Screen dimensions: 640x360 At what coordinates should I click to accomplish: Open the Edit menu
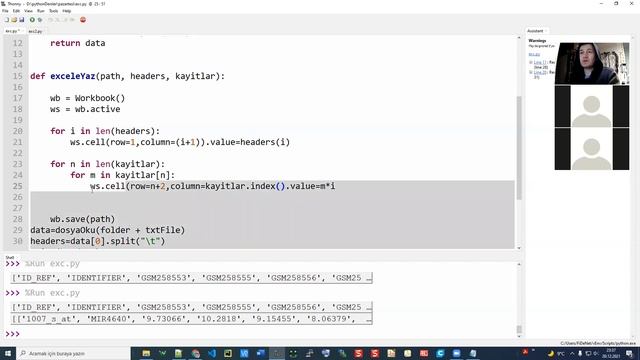pos(16,11)
